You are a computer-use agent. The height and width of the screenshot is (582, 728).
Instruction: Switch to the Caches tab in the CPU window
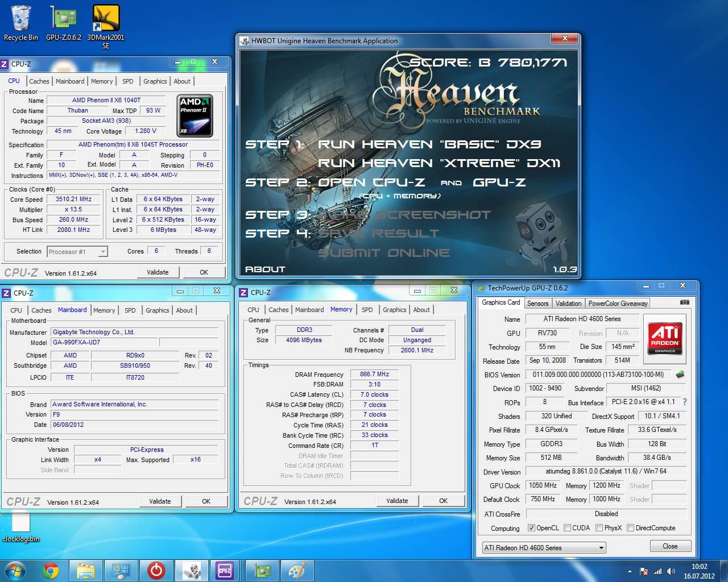click(x=39, y=81)
